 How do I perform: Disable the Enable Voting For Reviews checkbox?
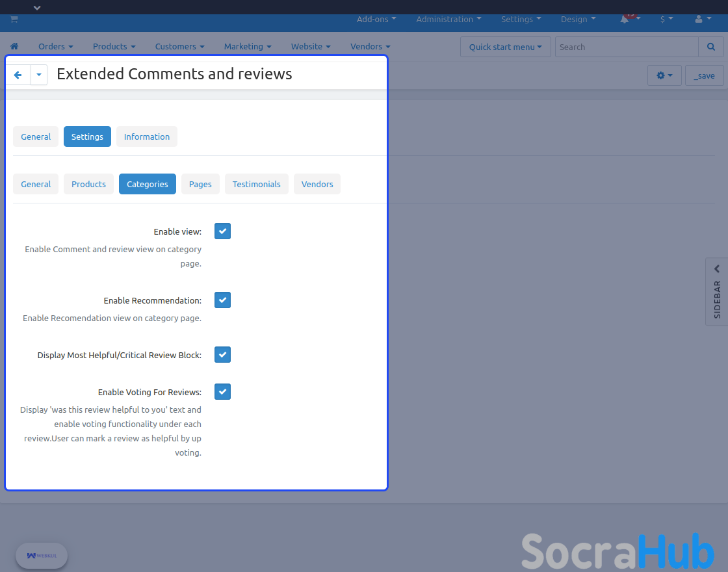pyautogui.click(x=222, y=392)
